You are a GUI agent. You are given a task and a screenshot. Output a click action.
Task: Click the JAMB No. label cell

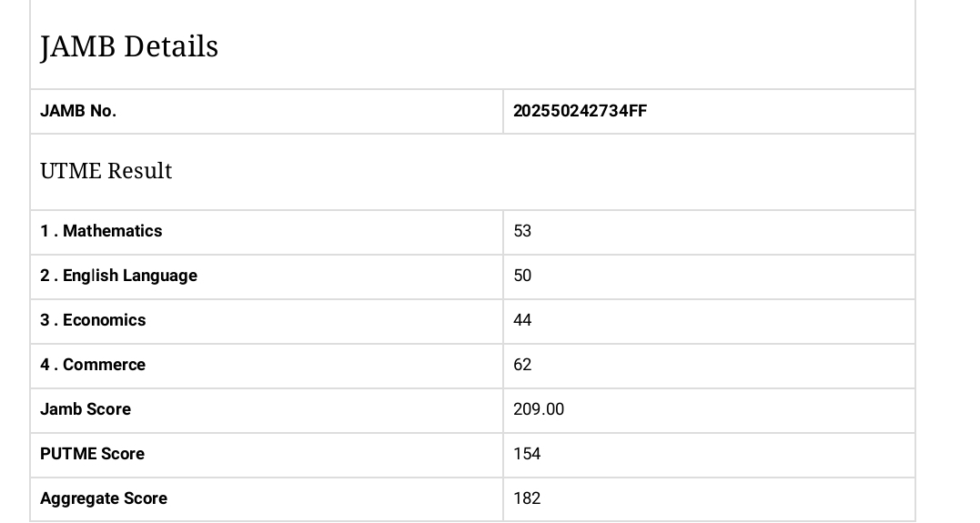pos(78,111)
